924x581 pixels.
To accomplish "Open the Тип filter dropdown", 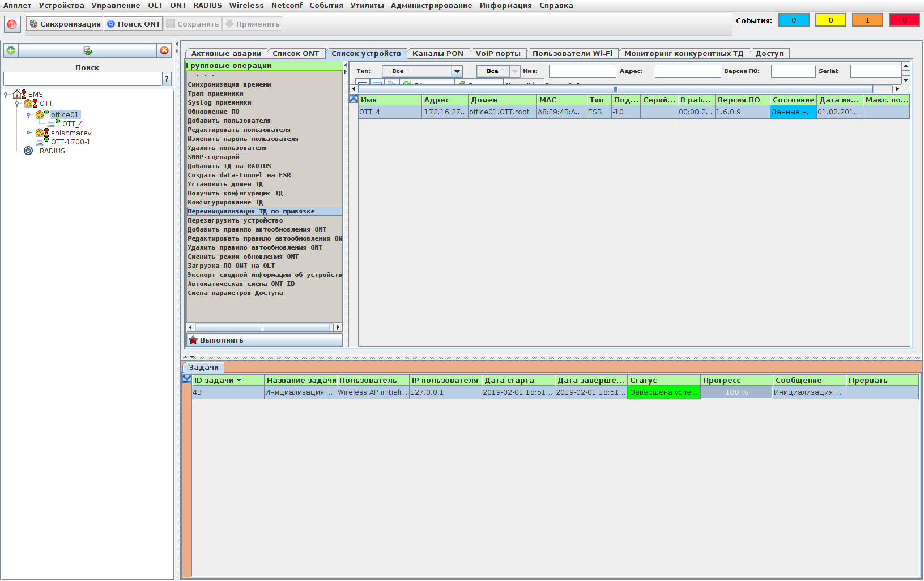I will click(457, 71).
